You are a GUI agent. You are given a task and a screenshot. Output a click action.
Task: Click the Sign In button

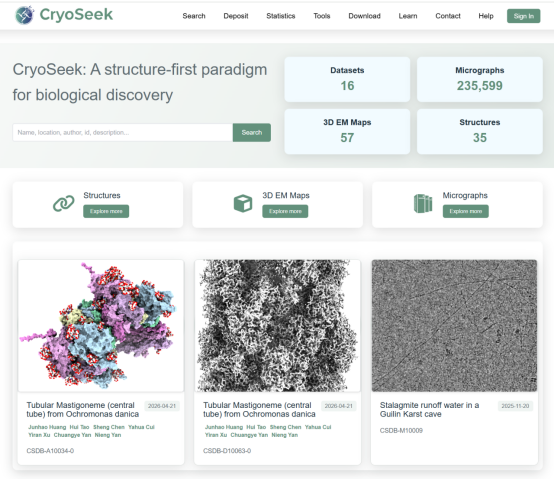523,16
